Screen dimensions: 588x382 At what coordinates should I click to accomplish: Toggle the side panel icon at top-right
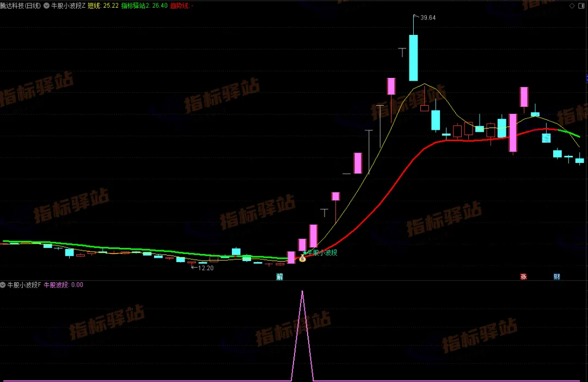[x=581, y=5]
